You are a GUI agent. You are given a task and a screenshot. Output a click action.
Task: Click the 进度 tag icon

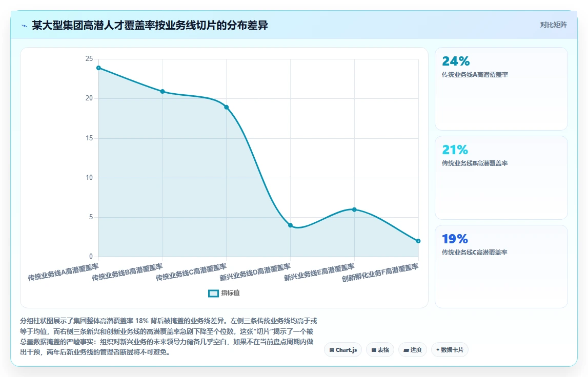[406, 350]
